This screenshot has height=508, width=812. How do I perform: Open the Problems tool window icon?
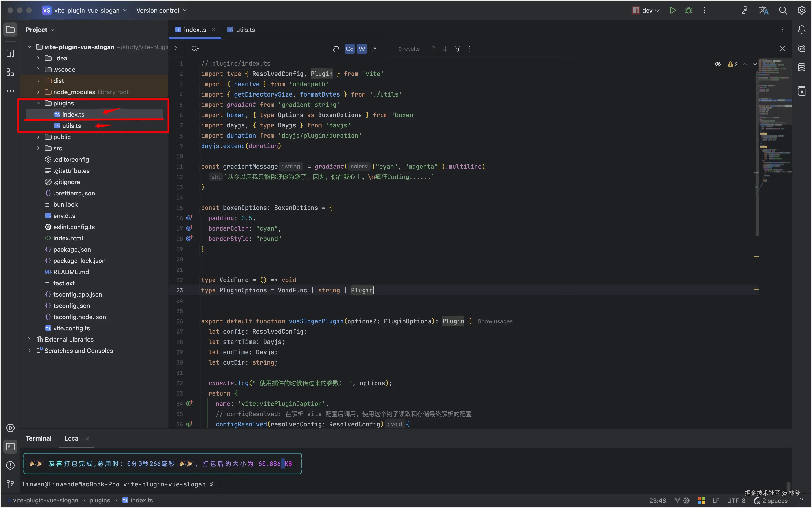[x=10, y=465]
